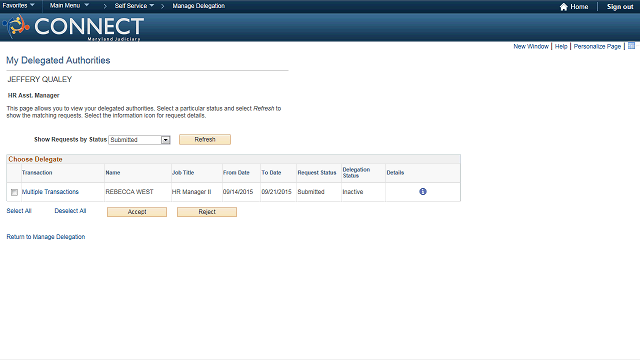
Task: Click the HR Manager II job title cell
Action: [x=191, y=192]
